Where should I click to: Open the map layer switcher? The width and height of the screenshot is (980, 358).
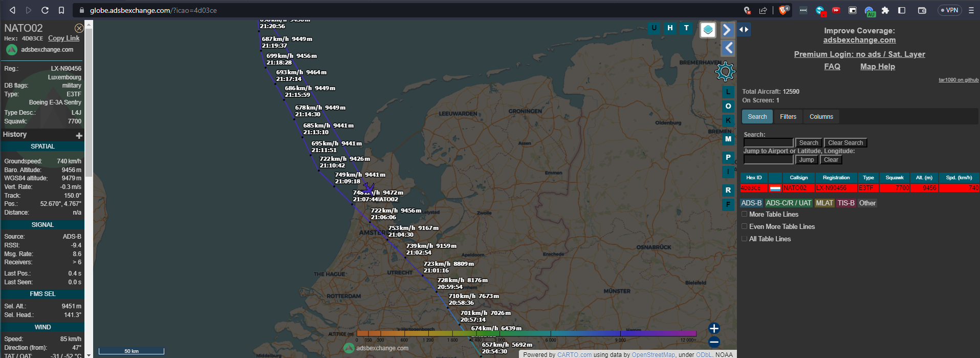(x=708, y=30)
